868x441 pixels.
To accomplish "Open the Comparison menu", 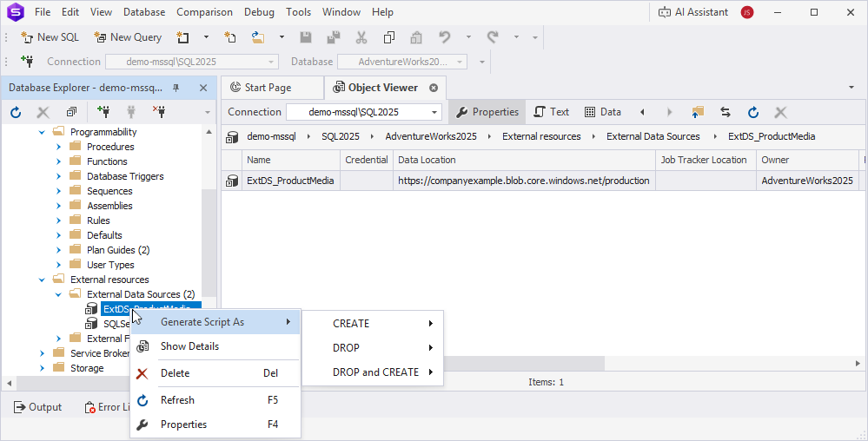I will click(204, 11).
